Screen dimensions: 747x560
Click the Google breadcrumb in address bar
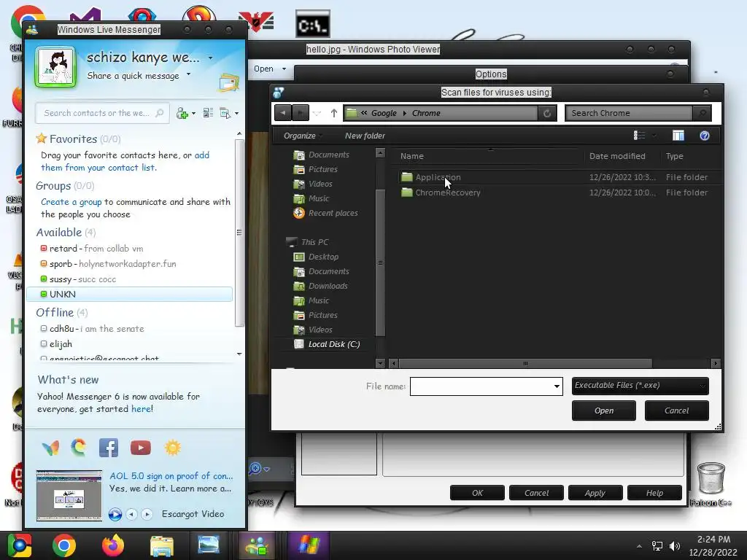384,113
